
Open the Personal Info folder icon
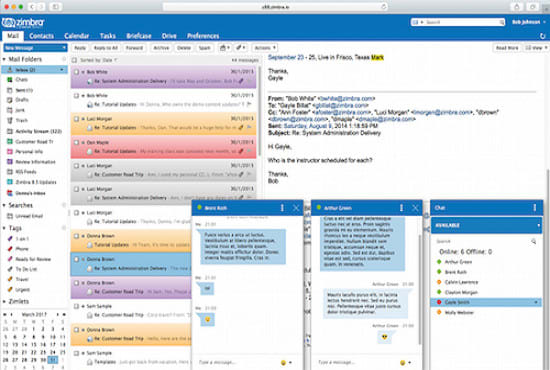[x=10, y=152]
